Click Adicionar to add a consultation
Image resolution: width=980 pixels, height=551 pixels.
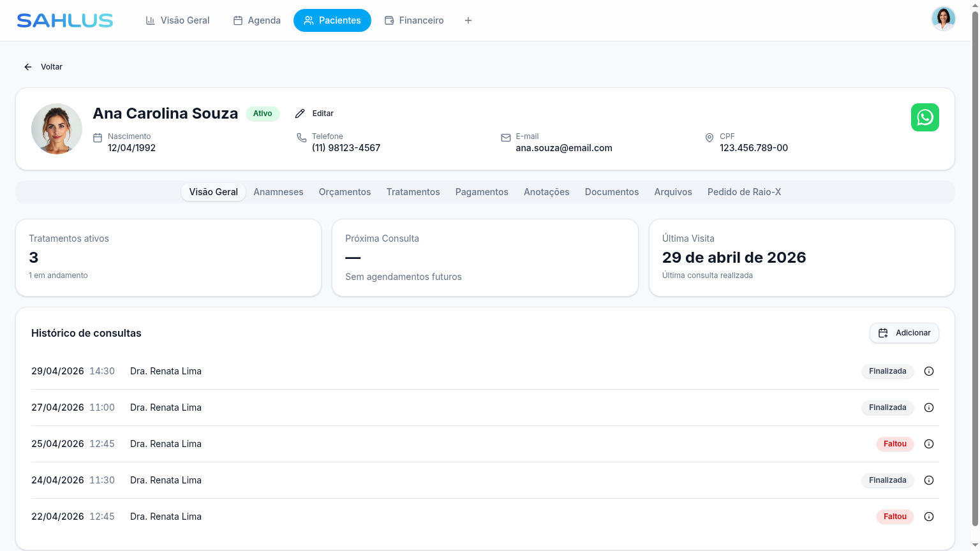click(904, 333)
